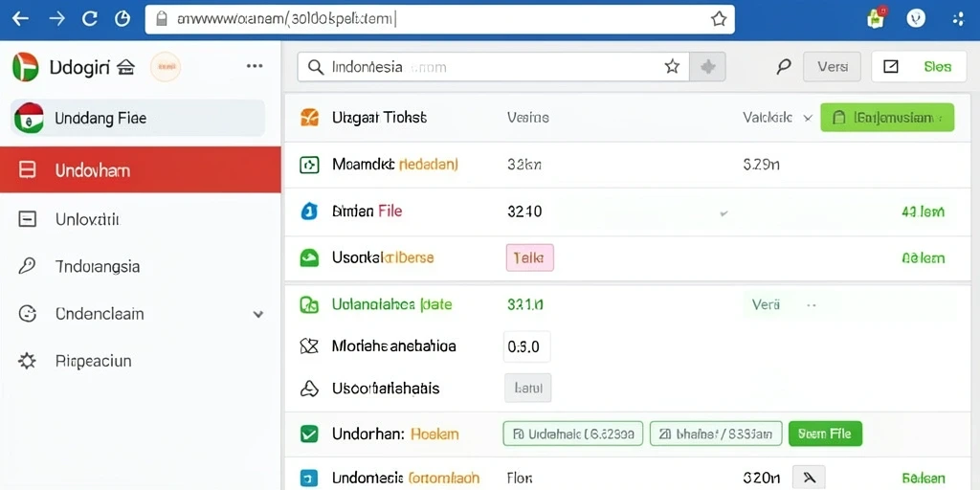Open the history clock icon in browser toolbar

[122, 19]
